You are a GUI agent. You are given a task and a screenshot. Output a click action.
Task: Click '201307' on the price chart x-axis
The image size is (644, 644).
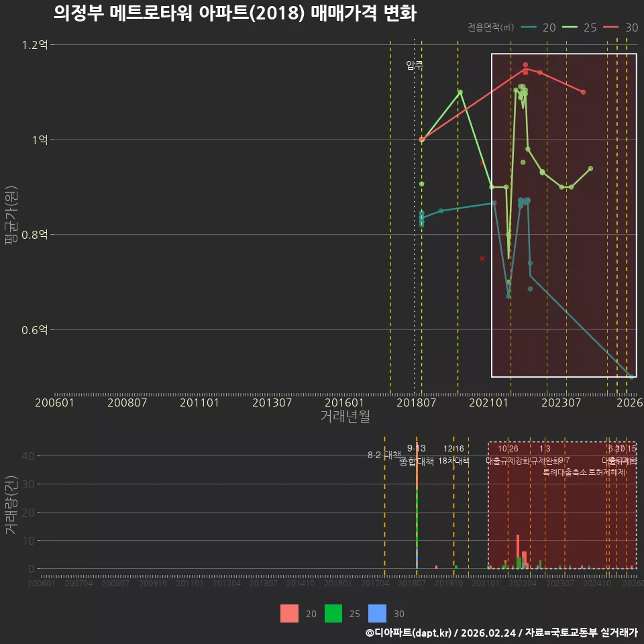[272, 402]
